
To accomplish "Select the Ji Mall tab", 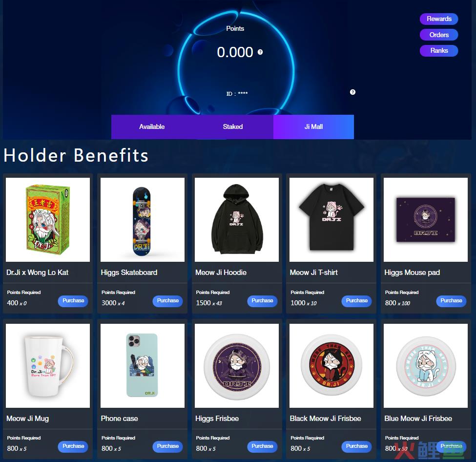I will coord(313,126).
